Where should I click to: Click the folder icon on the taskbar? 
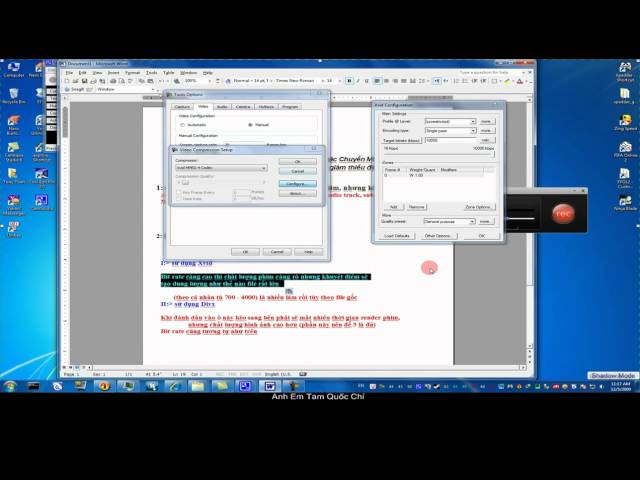click(x=198, y=386)
